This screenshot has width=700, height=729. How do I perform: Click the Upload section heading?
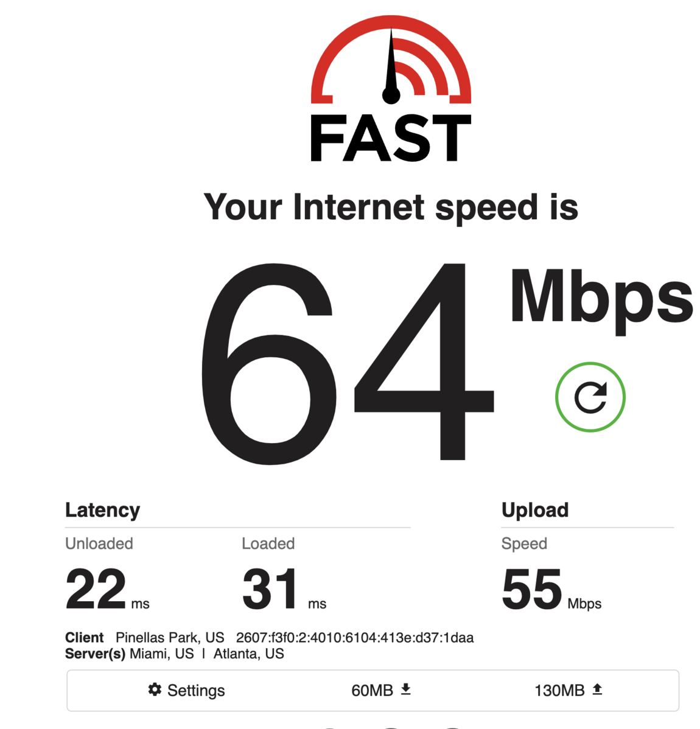535,510
